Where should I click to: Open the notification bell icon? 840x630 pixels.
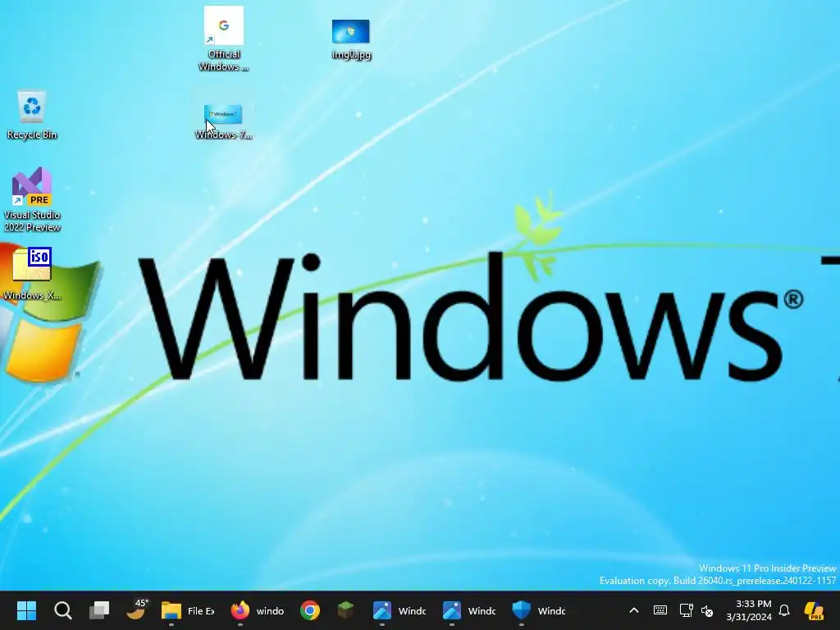pos(784,610)
